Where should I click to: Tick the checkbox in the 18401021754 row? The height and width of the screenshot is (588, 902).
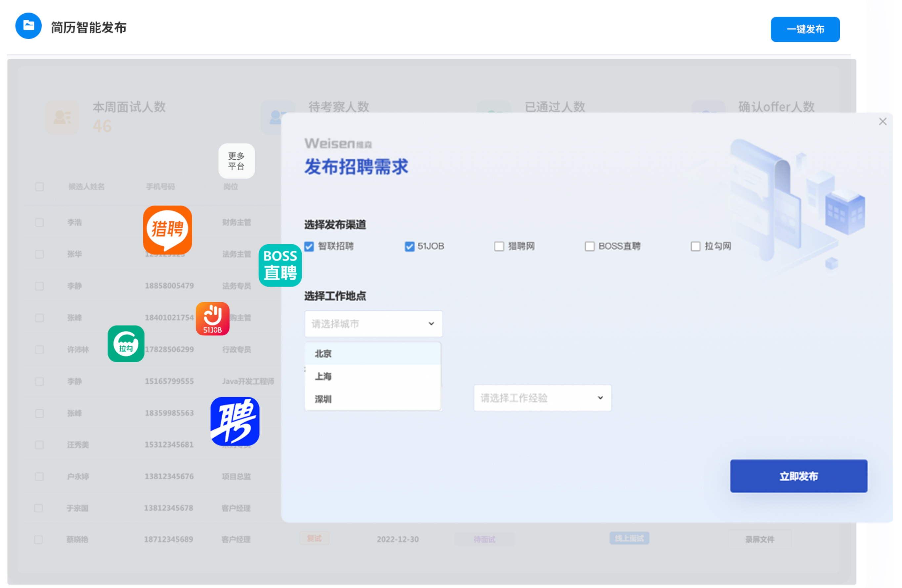tap(39, 318)
